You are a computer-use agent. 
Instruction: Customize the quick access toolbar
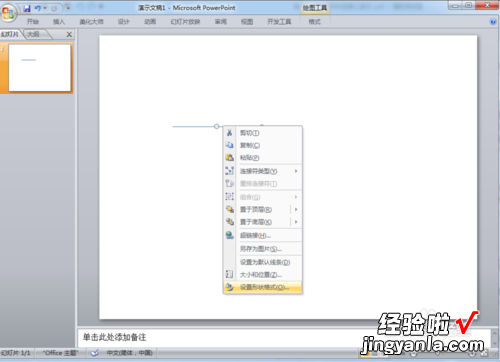click(68, 7)
